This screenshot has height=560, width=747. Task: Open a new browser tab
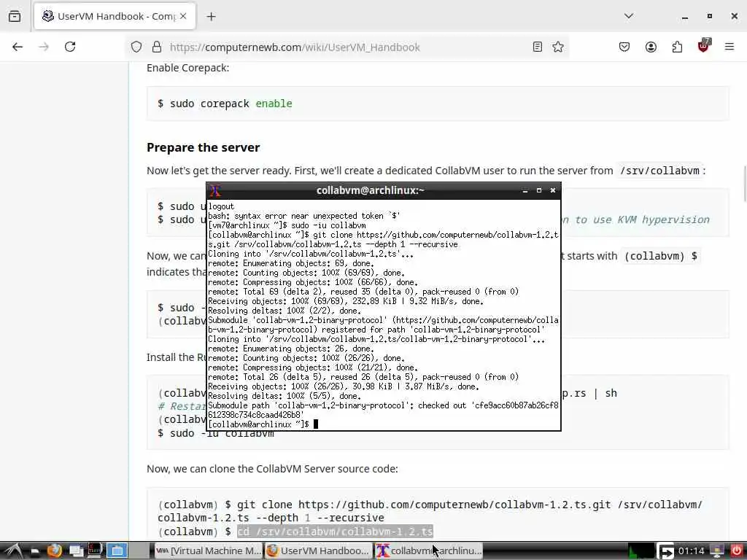pos(211,17)
